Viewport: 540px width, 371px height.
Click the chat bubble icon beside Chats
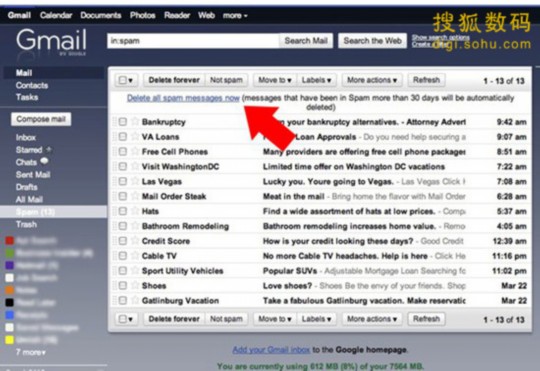[44, 161]
